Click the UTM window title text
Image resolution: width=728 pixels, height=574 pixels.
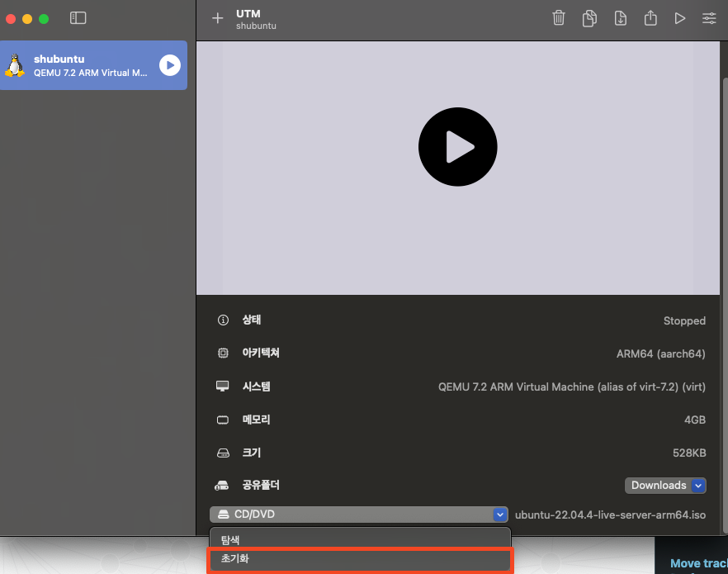(248, 13)
